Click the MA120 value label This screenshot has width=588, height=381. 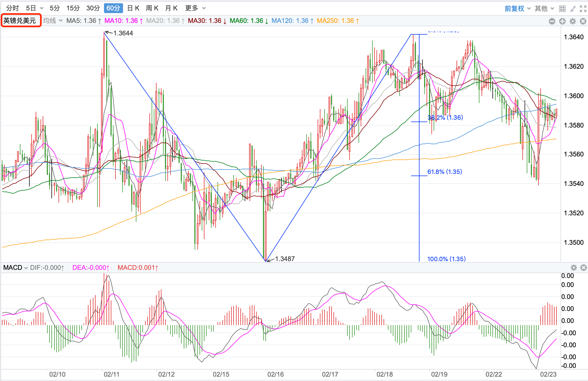tap(293, 21)
